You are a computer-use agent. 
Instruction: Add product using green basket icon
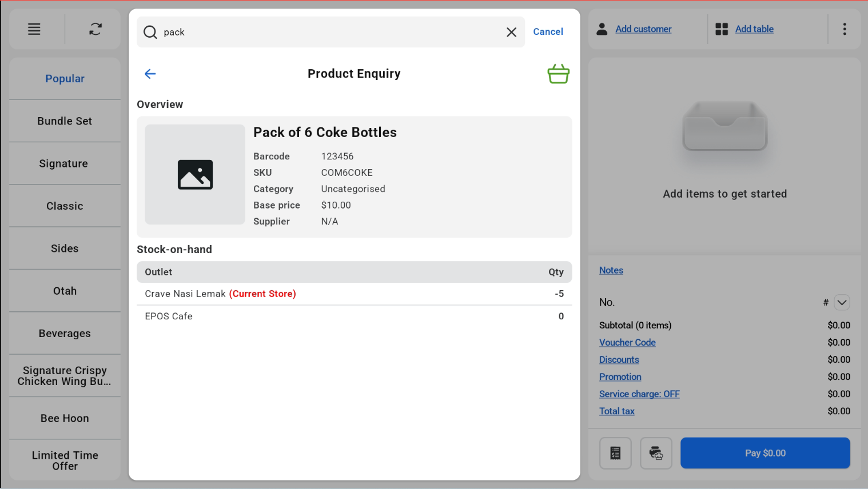coord(558,74)
